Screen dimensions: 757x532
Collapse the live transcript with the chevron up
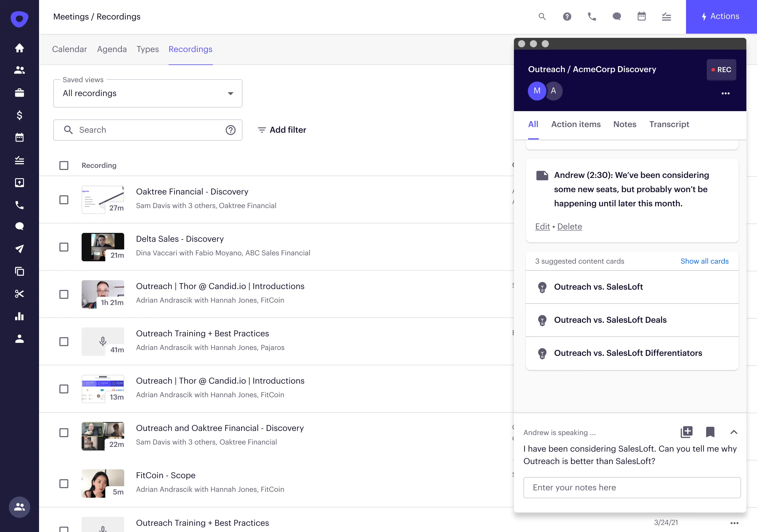point(734,432)
